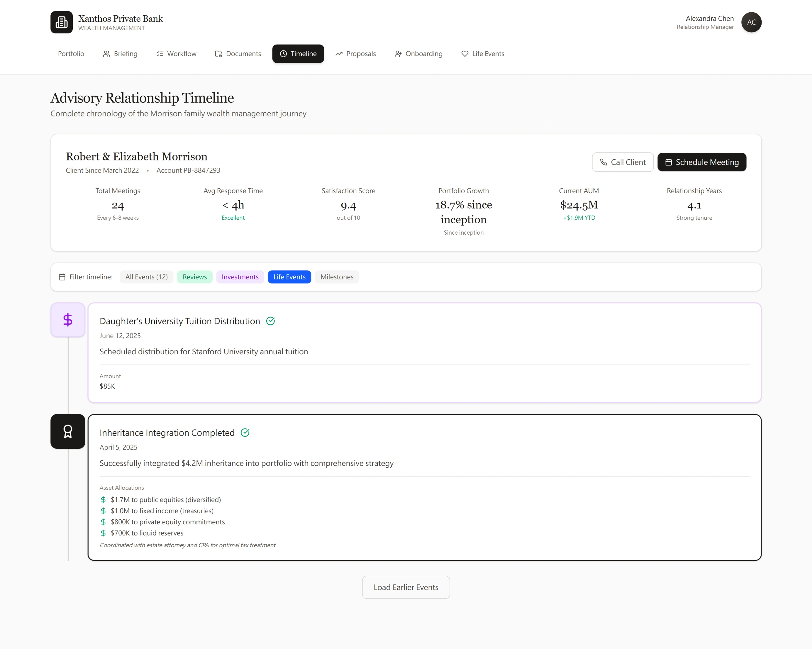Switch to the Onboarding tab
The image size is (812, 649).
[x=418, y=54]
